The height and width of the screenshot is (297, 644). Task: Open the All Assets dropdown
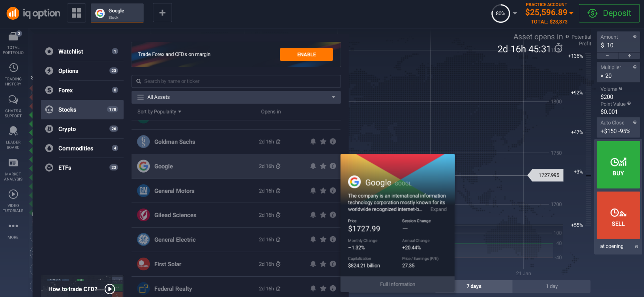[236, 97]
